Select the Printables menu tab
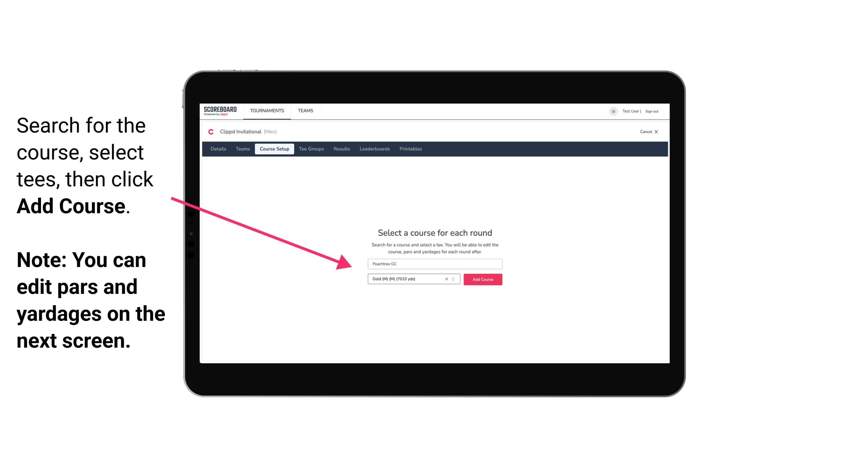868x467 pixels. tap(411, 149)
